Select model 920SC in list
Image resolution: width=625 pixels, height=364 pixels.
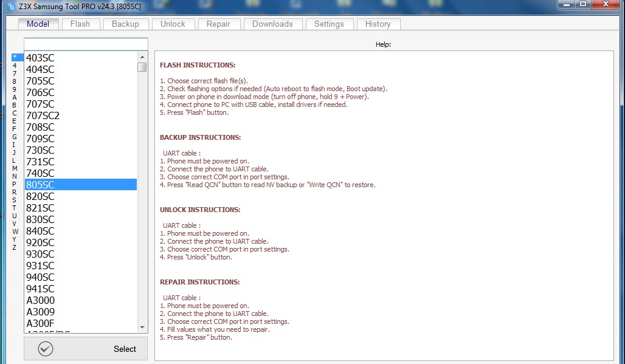pyautogui.click(x=80, y=242)
